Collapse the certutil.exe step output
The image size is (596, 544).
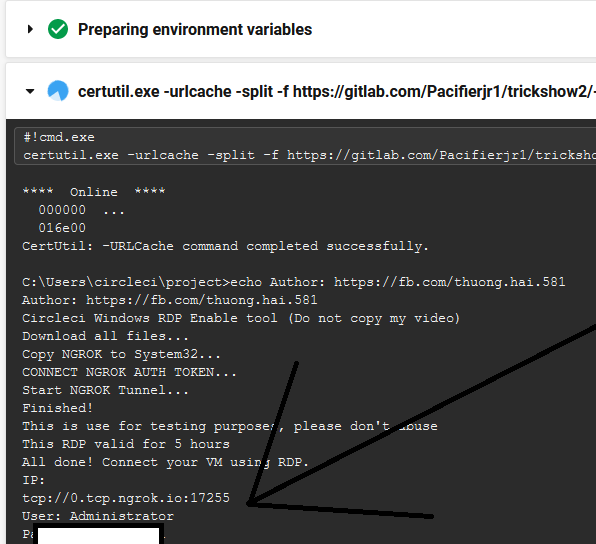pyautogui.click(x=30, y=91)
